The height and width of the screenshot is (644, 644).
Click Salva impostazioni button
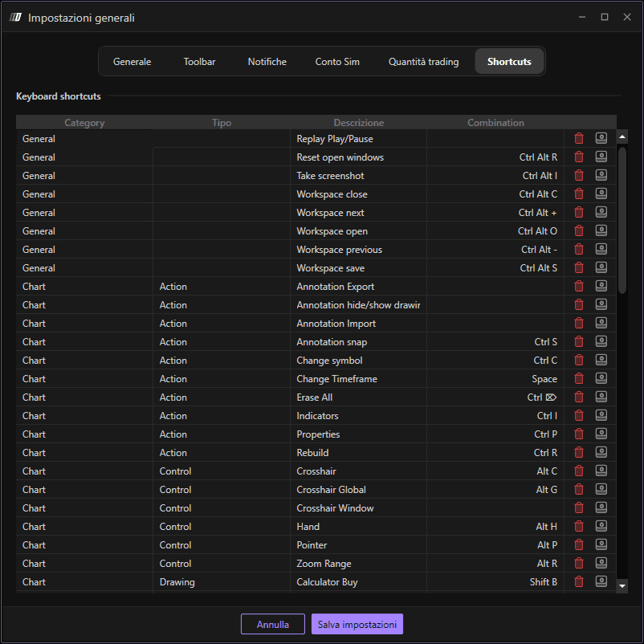[x=357, y=624]
